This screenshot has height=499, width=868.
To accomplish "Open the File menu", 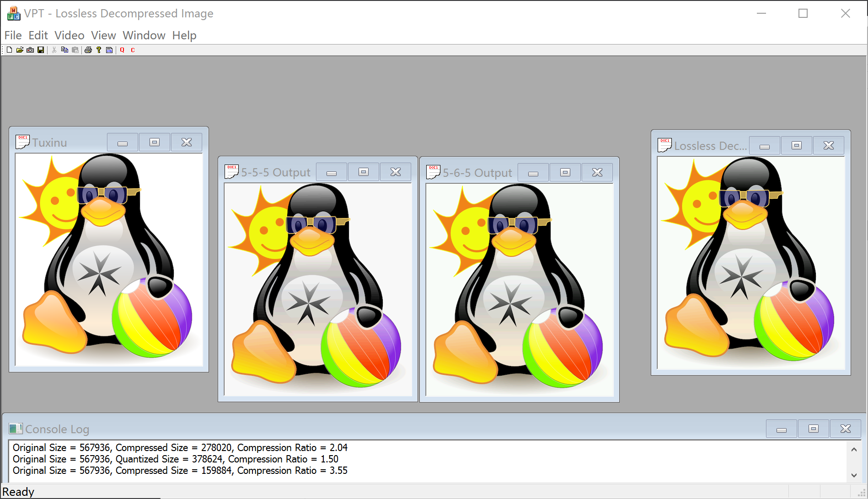I will 13,35.
